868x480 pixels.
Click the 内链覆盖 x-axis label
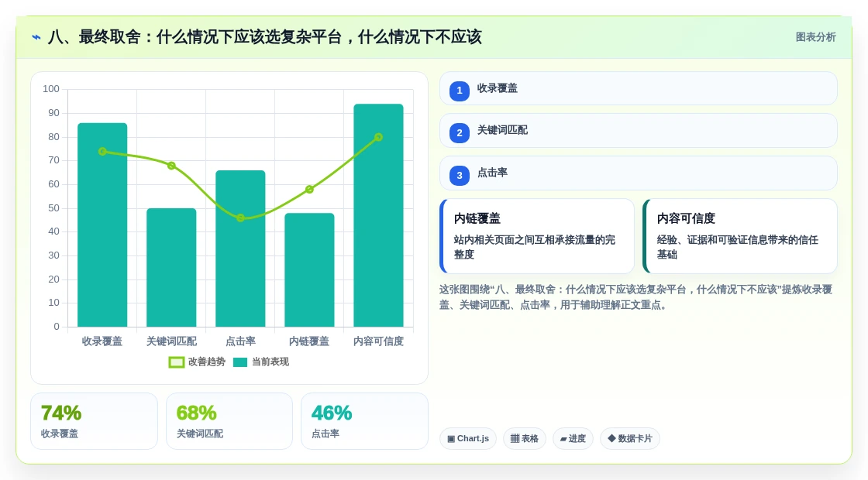coord(309,341)
